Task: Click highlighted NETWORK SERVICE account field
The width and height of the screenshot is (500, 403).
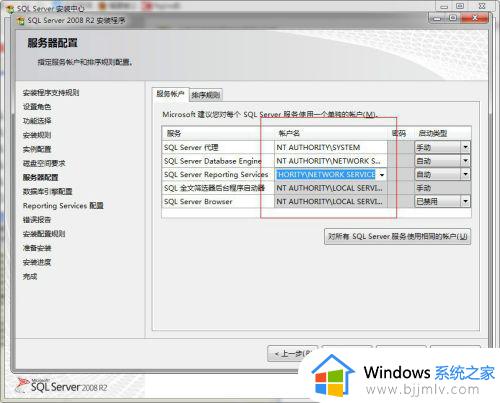Action: (x=326, y=175)
